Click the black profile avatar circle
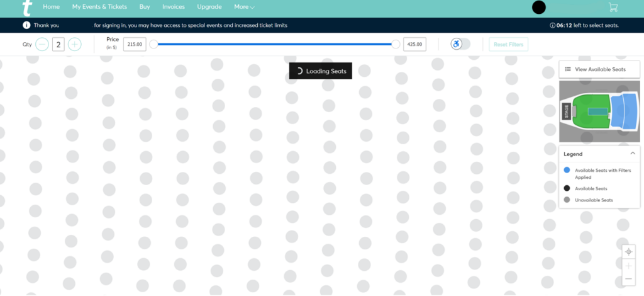The image size is (644, 296). pyautogui.click(x=539, y=8)
